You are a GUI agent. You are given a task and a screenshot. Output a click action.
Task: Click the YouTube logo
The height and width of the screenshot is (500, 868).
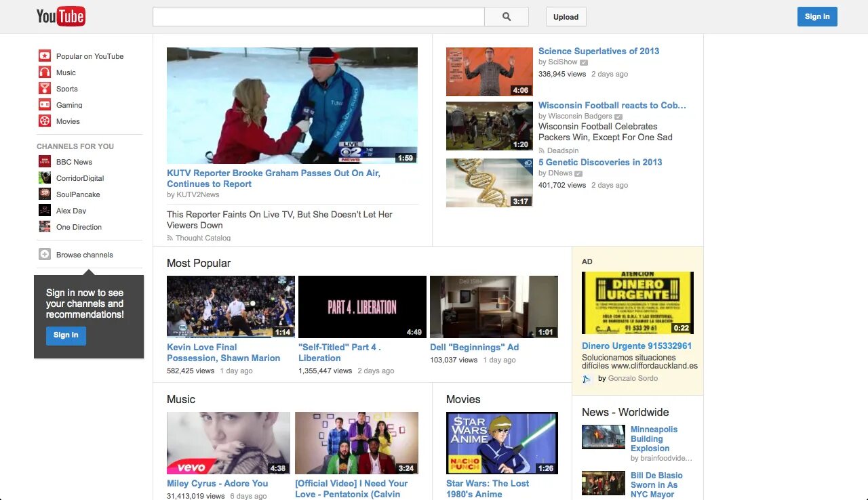pyautogui.click(x=61, y=16)
